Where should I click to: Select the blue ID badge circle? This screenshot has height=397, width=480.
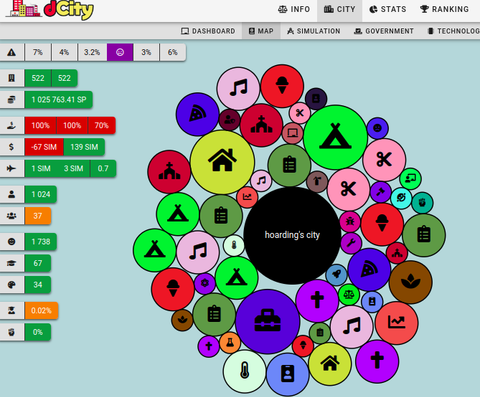[x=288, y=374]
